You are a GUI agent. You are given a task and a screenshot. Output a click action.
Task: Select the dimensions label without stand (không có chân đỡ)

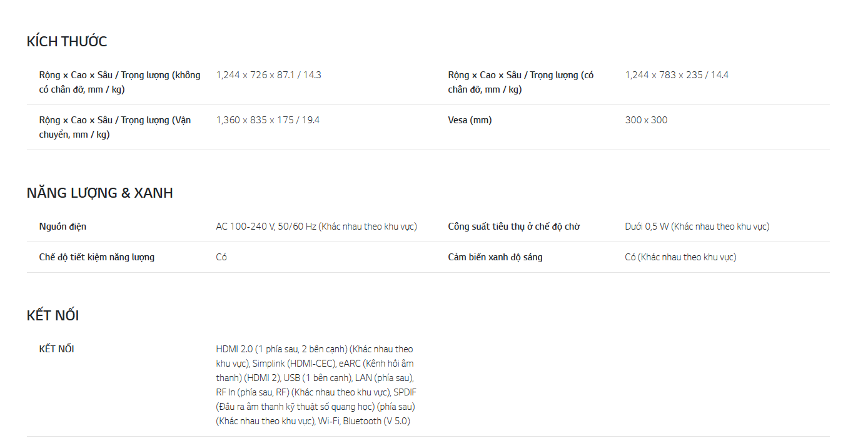(119, 82)
